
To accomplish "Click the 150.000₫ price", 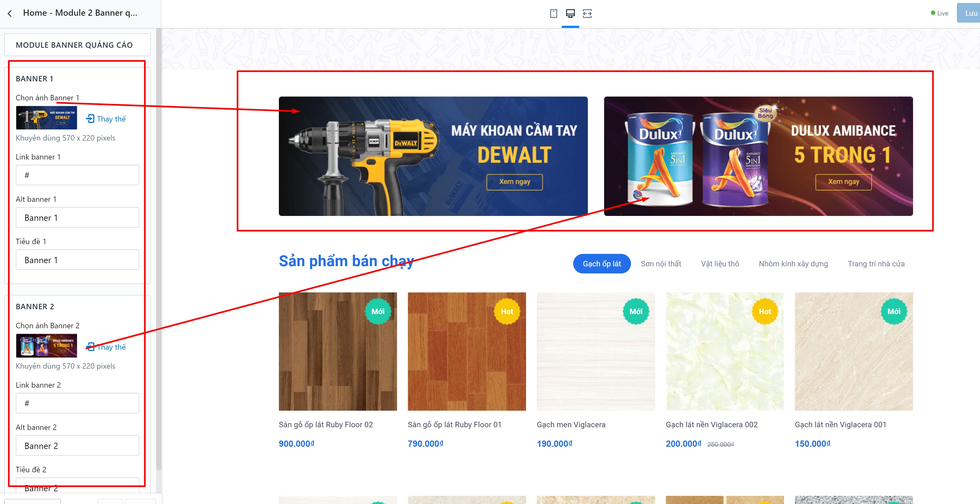I will pyautogui.click(x=813, y=444).
